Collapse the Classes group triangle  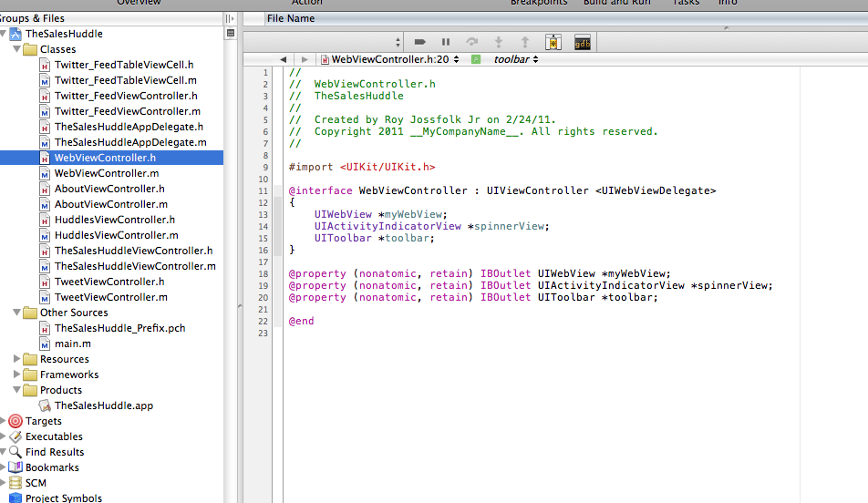click(x=16, y=49)
